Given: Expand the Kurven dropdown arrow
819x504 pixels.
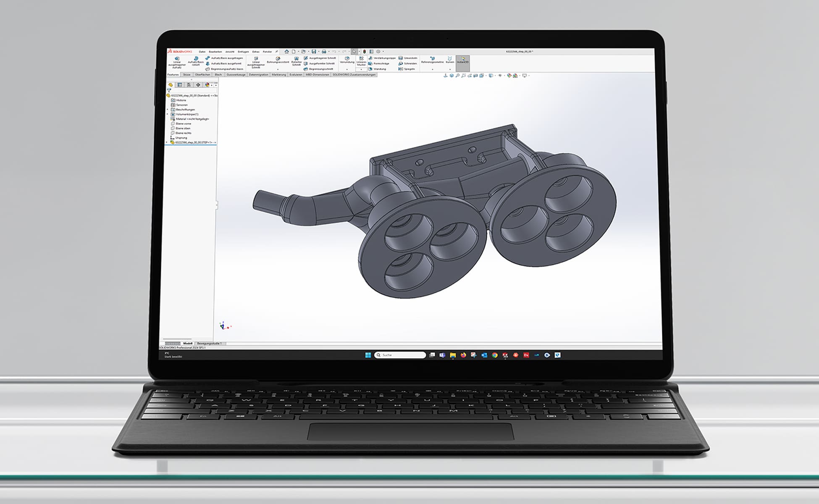Looking at the screenshot, I should [x=450, y=69].
